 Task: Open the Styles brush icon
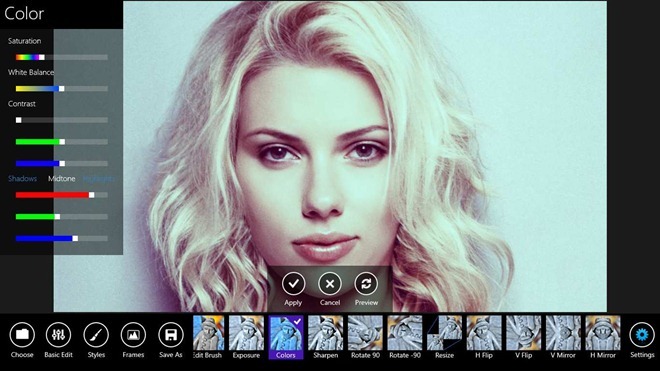(x=96, y=335)
